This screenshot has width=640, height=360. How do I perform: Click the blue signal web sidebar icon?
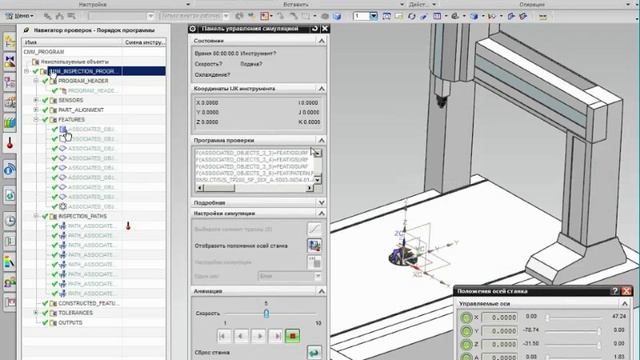(x=10, y=169)
